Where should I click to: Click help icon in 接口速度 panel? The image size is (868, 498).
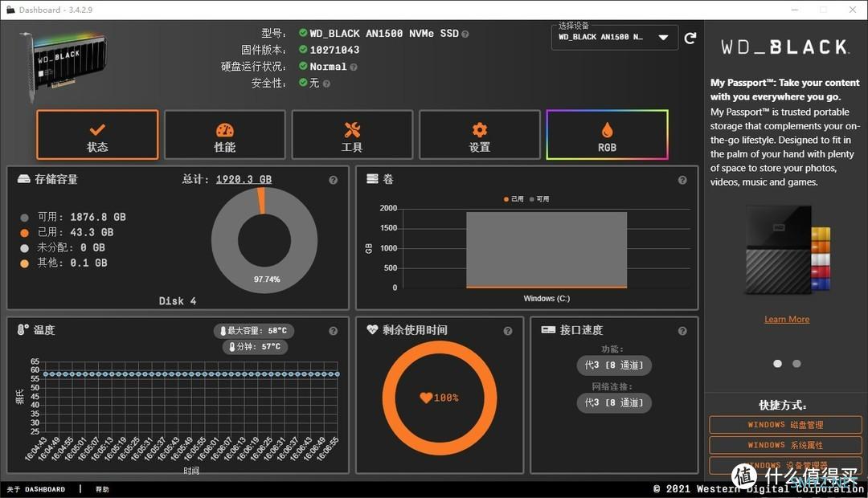point(682,331)
